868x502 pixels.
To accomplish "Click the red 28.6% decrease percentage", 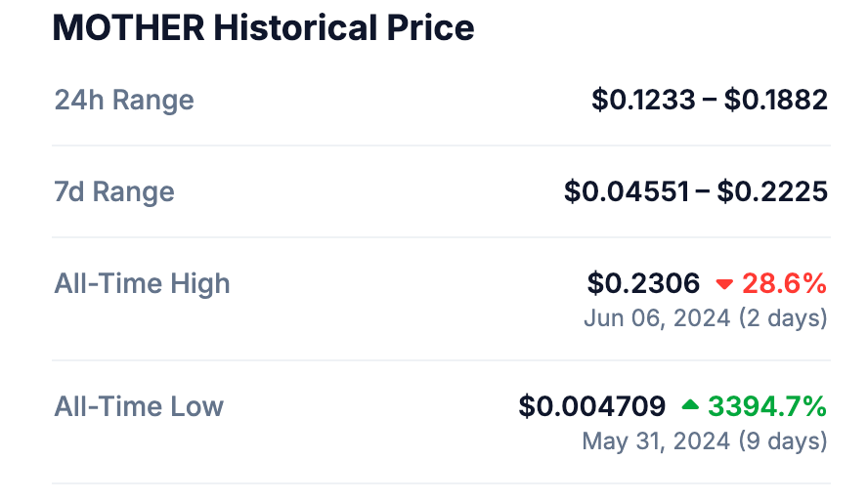I will 785,284.
